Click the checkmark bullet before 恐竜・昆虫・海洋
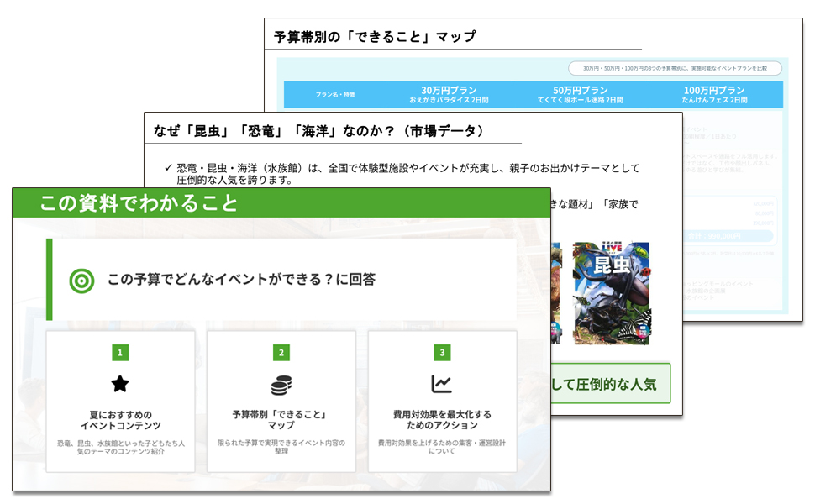Viewport: 815px width, 504px height. coord(168,168)
